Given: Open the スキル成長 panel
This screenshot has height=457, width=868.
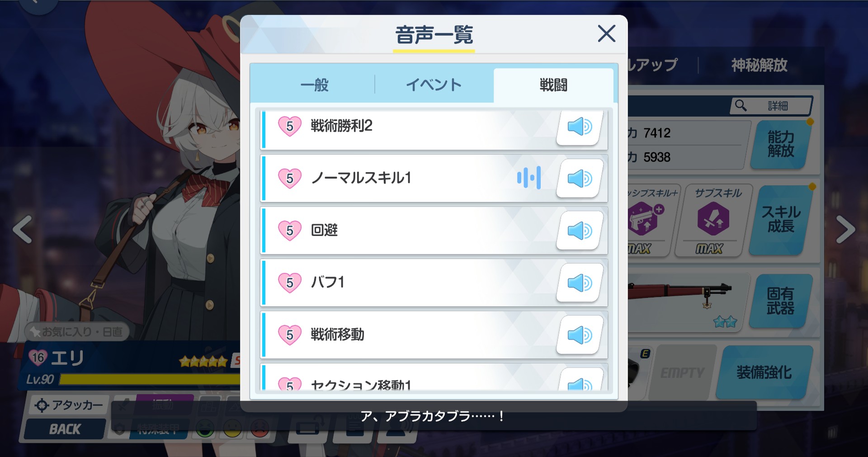Looking at the screenshot, I should [781, 220].
